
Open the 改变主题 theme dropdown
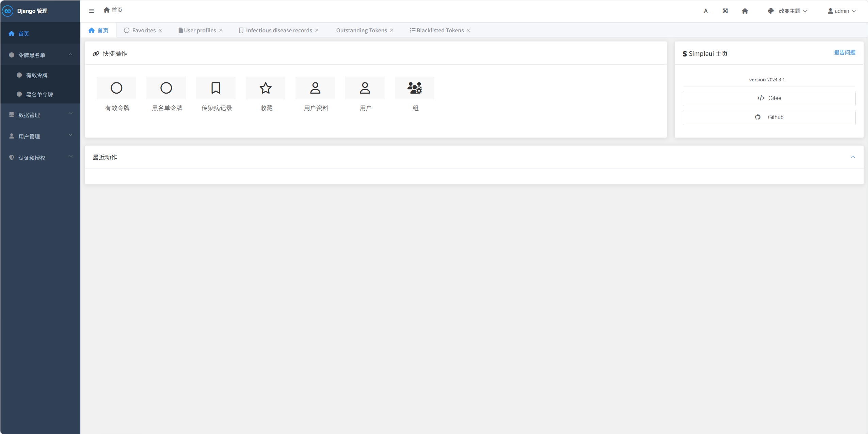tap(788, 11)
